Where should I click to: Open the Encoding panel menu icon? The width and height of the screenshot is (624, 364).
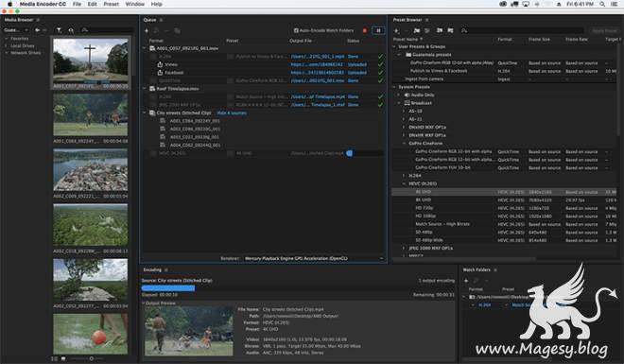coord(166,269)
